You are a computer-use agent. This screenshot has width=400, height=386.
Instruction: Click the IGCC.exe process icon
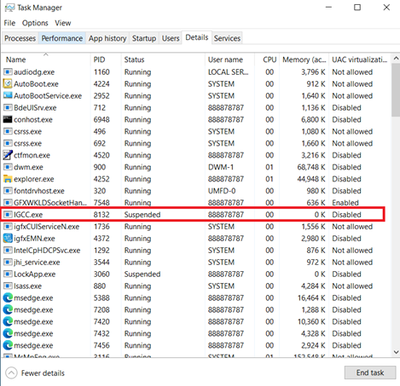coord(8,215)
